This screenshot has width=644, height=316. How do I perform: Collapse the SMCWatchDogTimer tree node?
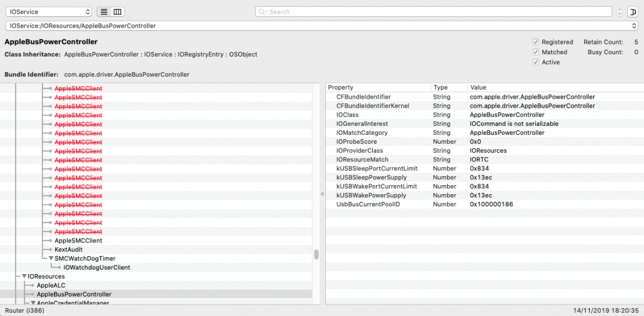[51, 259]
